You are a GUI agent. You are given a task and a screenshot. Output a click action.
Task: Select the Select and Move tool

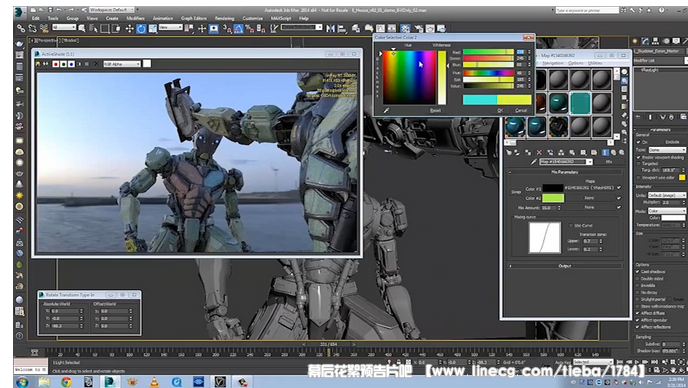(x=129, y=29)
